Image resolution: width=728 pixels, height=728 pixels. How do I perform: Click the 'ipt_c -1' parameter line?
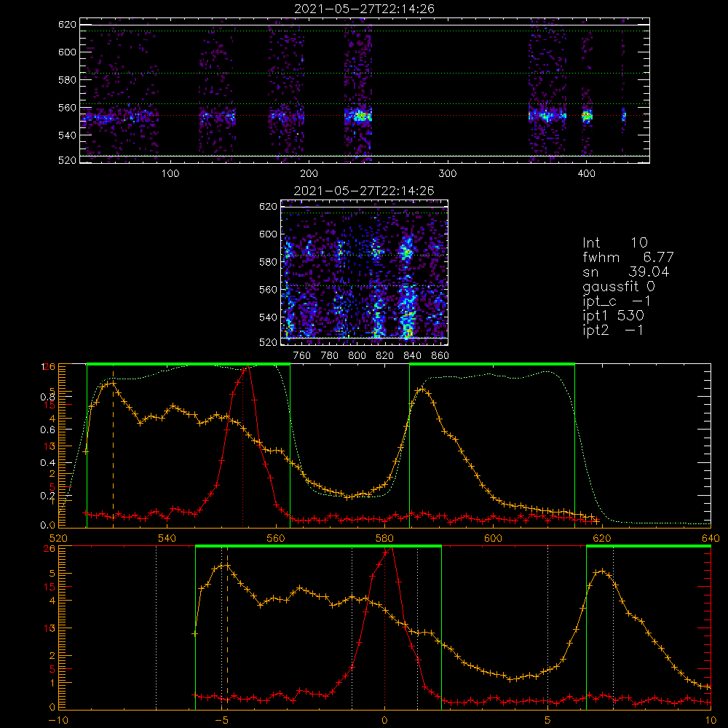[x=617, y=301]
